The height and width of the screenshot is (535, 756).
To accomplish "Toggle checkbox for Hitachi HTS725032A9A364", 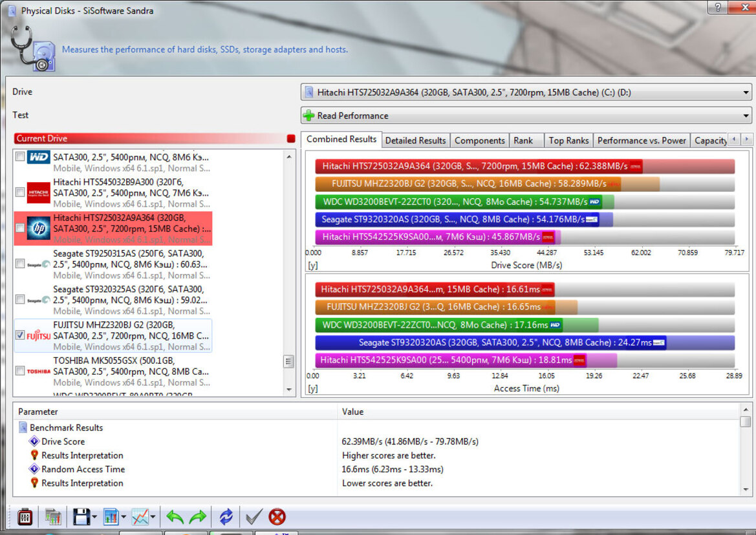I will [20, 228].
